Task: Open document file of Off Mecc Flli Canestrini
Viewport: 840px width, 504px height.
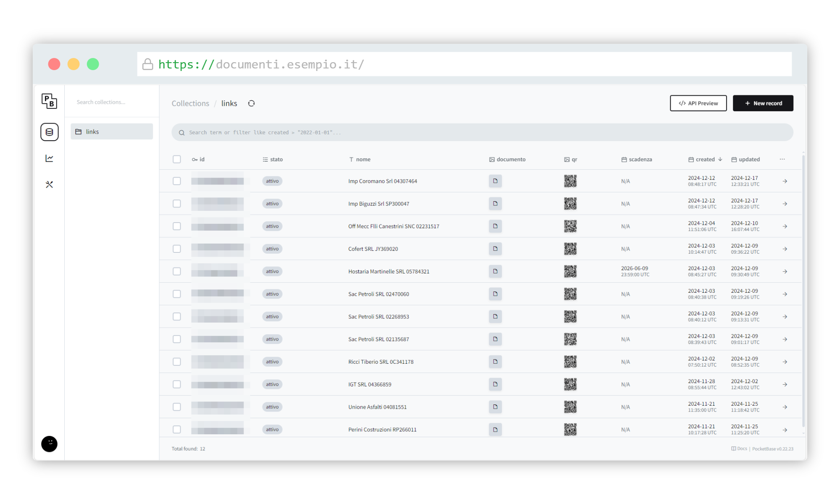Action: (495, 226)
